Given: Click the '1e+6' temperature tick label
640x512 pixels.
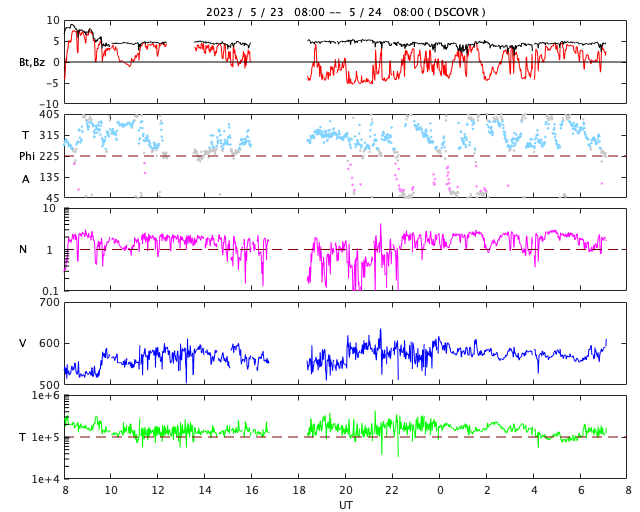Looking at the screenshot, I should tap(46, 396).
